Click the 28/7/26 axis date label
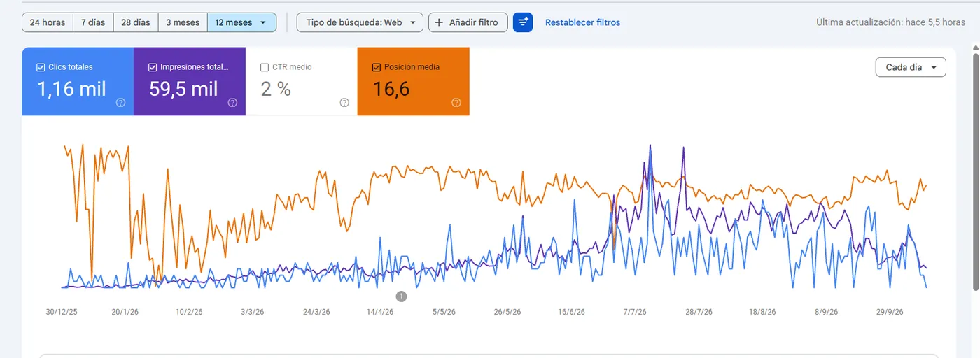Image resolution: width=980 pixels, height=358 pixels. (x=699, y=312)
